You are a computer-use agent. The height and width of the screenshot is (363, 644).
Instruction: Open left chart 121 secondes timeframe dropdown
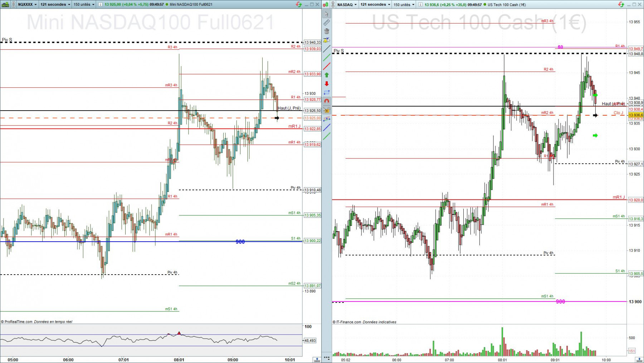click(x=55, y=5)
